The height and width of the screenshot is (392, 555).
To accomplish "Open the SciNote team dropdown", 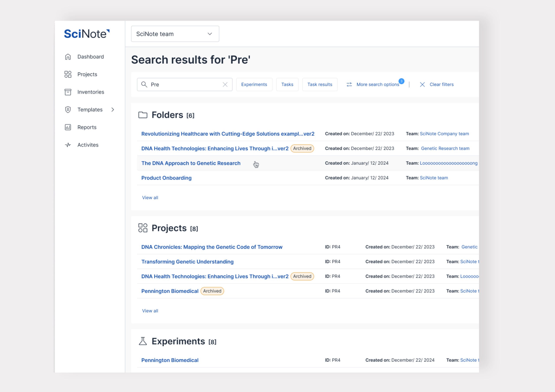I will (x=175, y=34).
